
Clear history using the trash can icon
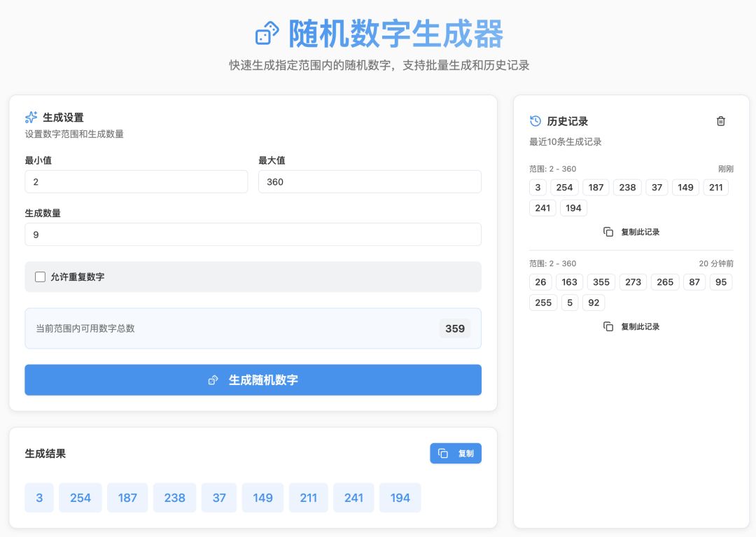pyautogui.click(x=721, y=121)
